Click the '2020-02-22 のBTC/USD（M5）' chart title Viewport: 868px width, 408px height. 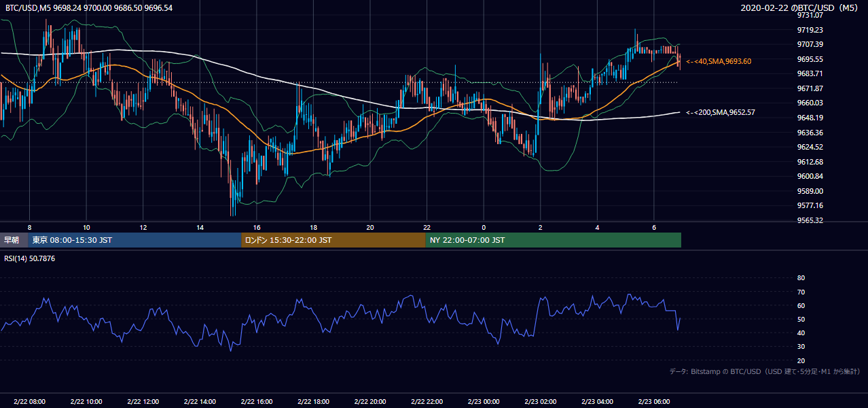801,8
